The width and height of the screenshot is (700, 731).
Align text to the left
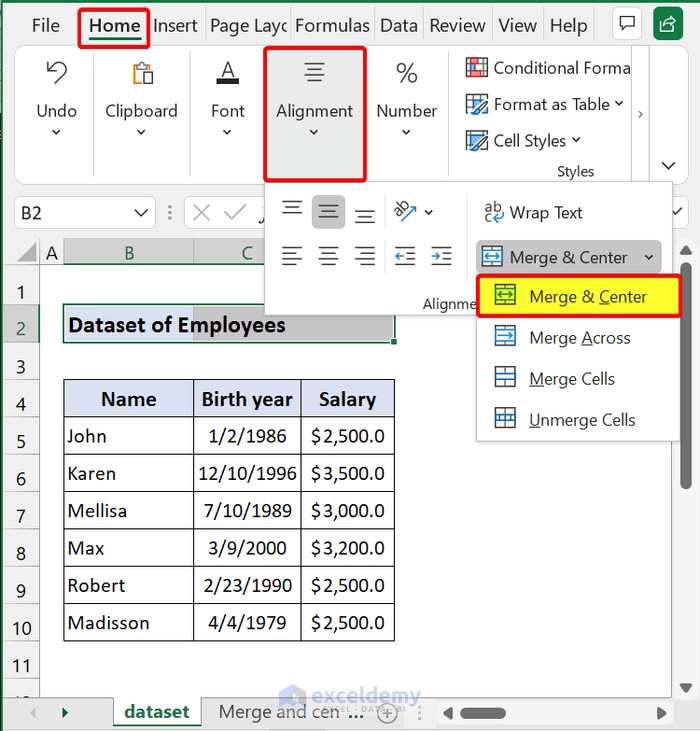click(292, 255)
